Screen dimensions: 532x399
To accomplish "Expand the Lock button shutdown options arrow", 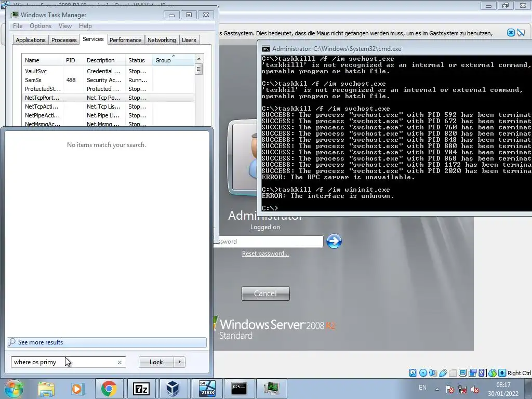I will pyautogui.click(x=179, y=362).
